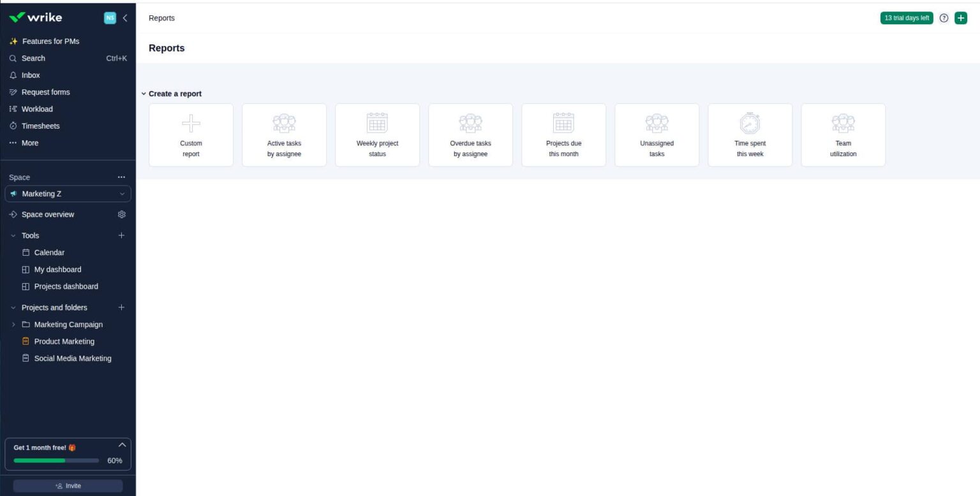
Task: Open the help menu
Action: tap(944, 18)
